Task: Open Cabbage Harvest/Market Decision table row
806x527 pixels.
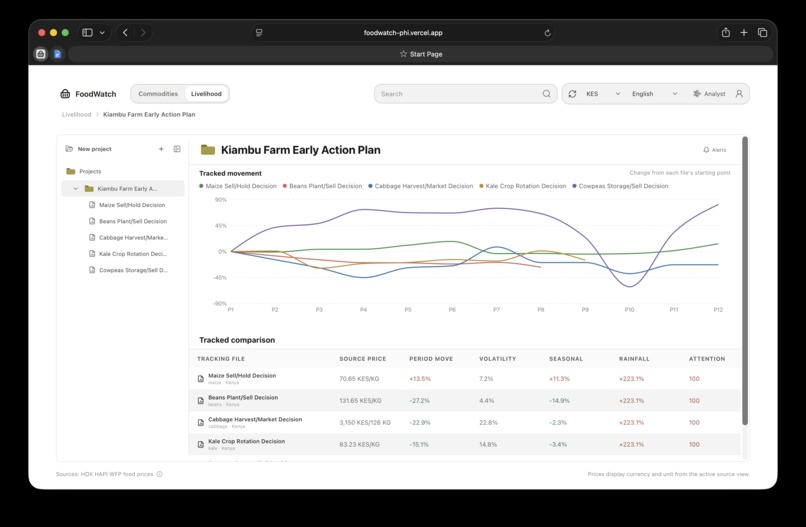Action: tap(465, 422)
